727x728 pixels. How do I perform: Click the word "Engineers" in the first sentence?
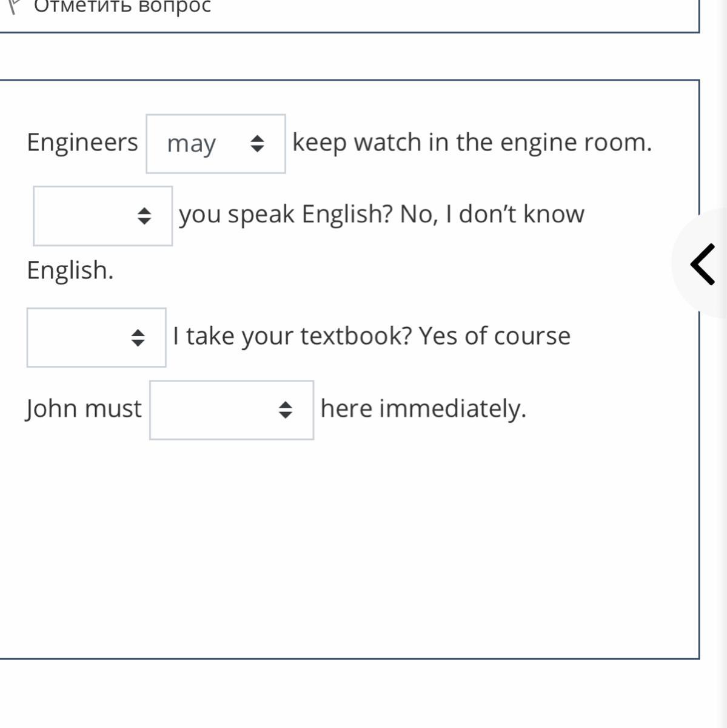[x=82, y=143]
